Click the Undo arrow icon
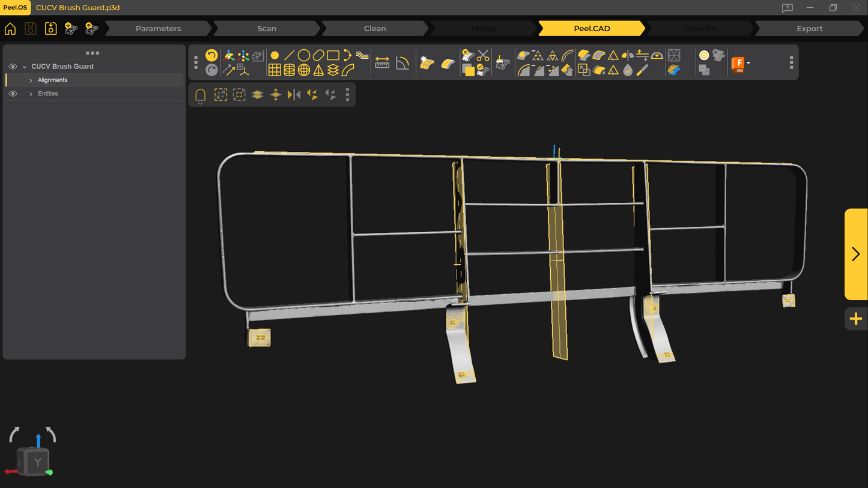 (x=211, y=56)
